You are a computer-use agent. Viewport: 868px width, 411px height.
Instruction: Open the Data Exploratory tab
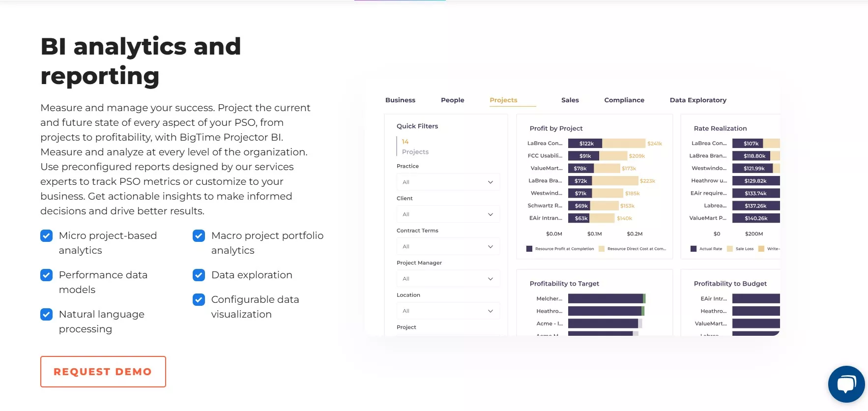(698, 100)
